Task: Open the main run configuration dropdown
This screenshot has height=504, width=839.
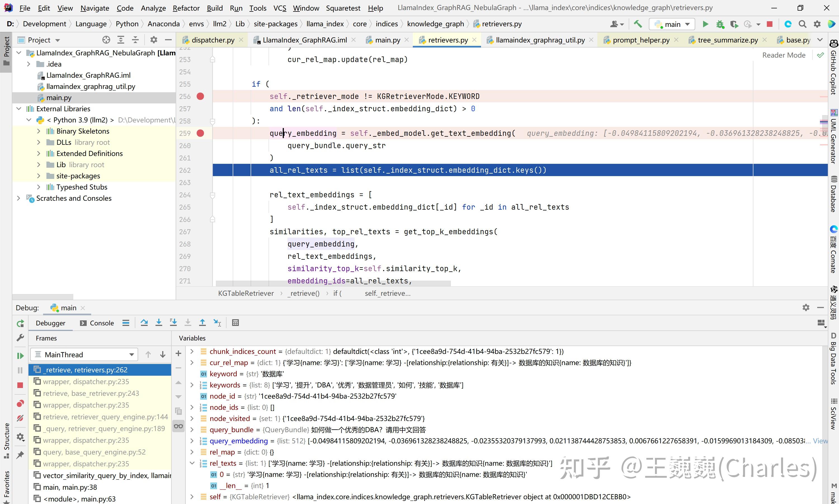Action: pos(672,24)
